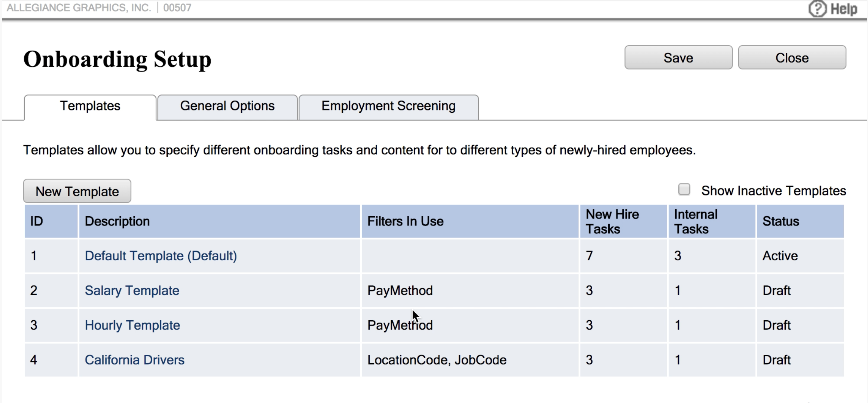Select the Hourly Template link

132,325
